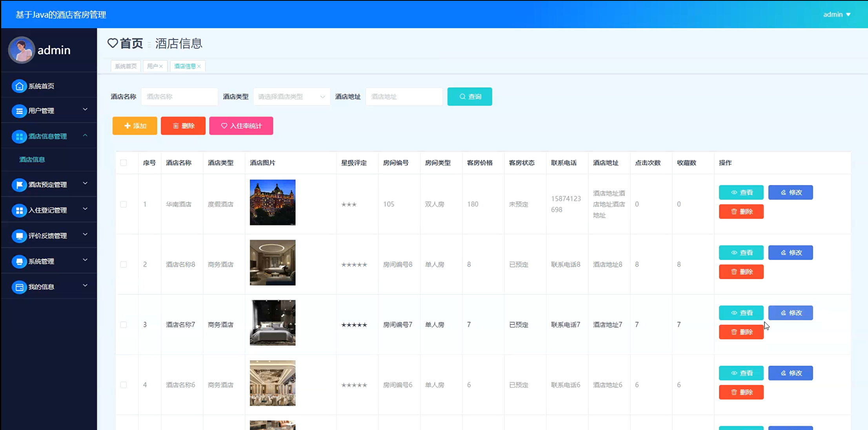Click the 星级评定 column header
868x430 pixels.
(x=354, y=163)
